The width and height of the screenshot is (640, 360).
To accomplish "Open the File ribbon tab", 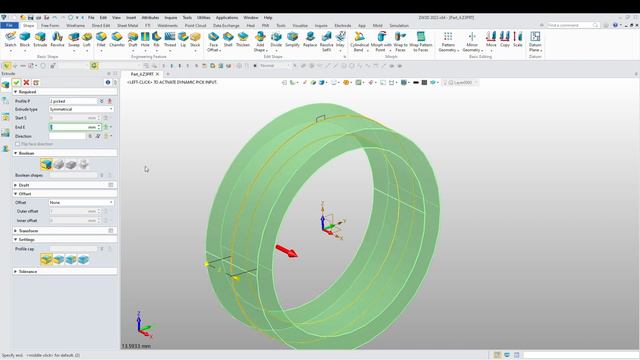I will point(9,25).
